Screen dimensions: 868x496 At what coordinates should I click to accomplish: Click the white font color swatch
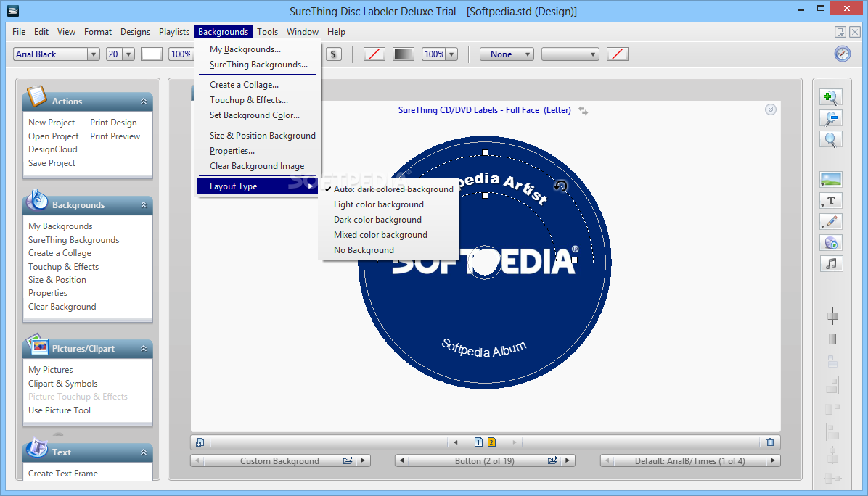click(x=151, y=54)
